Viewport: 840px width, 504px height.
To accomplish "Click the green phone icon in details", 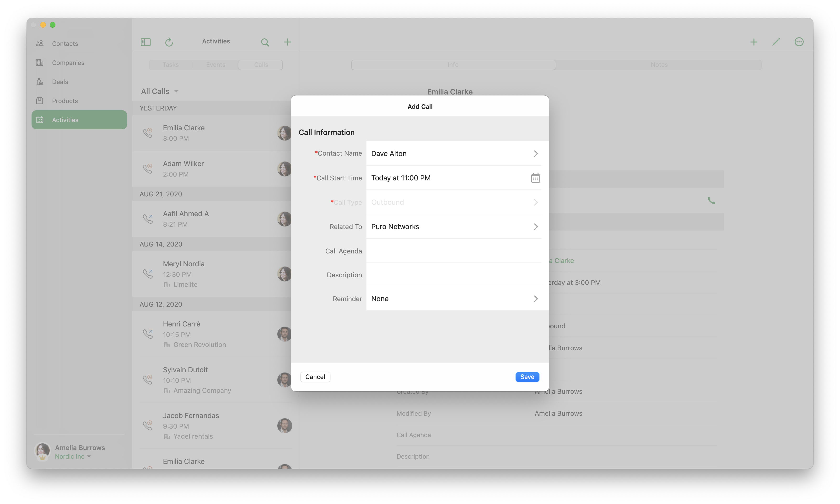I will pos(711,200).
